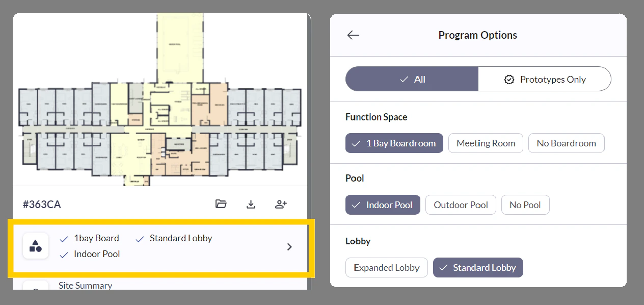Switch Pool selection to Outdoor Pool
Viewport: 644px width, 305px height.
pos(461,205)
